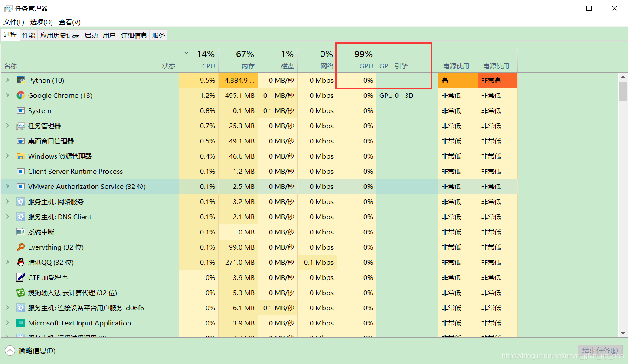Image resolution: width=628 pixels, height=364 pixels.
Task: Click the 结束任务(E) button
Action: (600, 351)
